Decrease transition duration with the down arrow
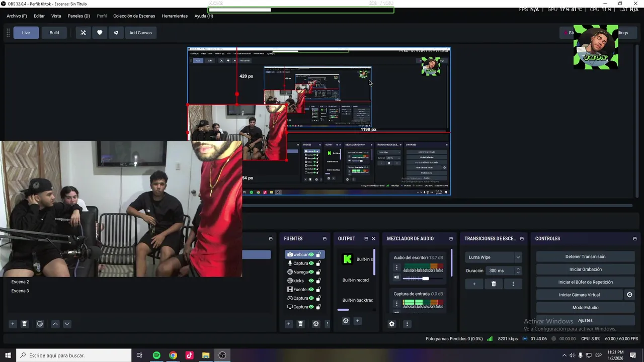This screenshot has width=644, height=362. click(518, 273)
